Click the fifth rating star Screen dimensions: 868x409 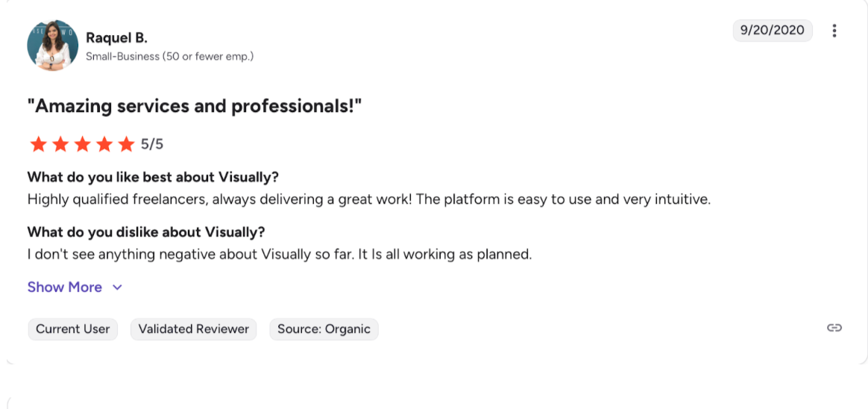click(126, 144)
